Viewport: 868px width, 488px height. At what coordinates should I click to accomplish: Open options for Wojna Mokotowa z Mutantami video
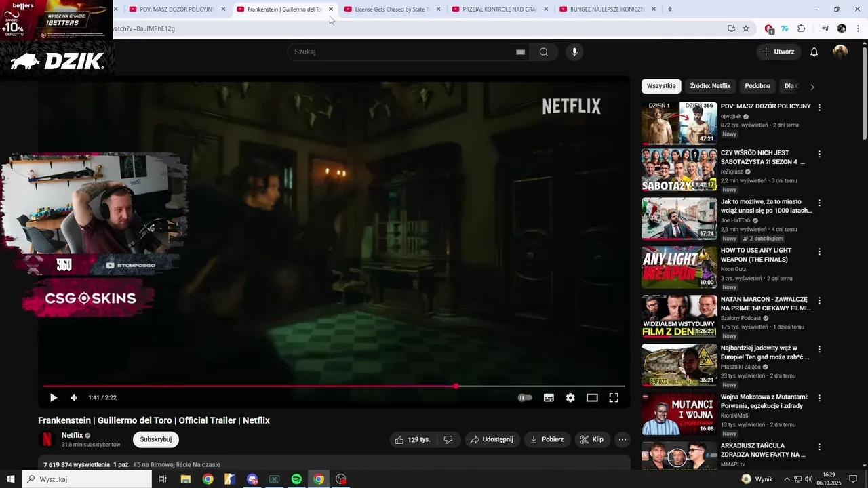click(819, 398)
